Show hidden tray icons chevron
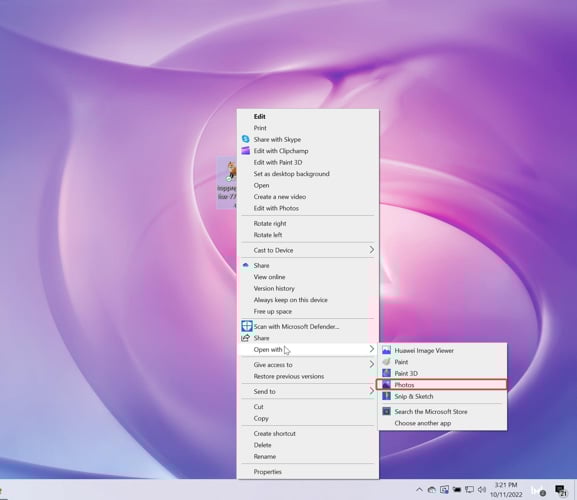Viewport: 577px width, 500px height. click(x=419, y=489)
